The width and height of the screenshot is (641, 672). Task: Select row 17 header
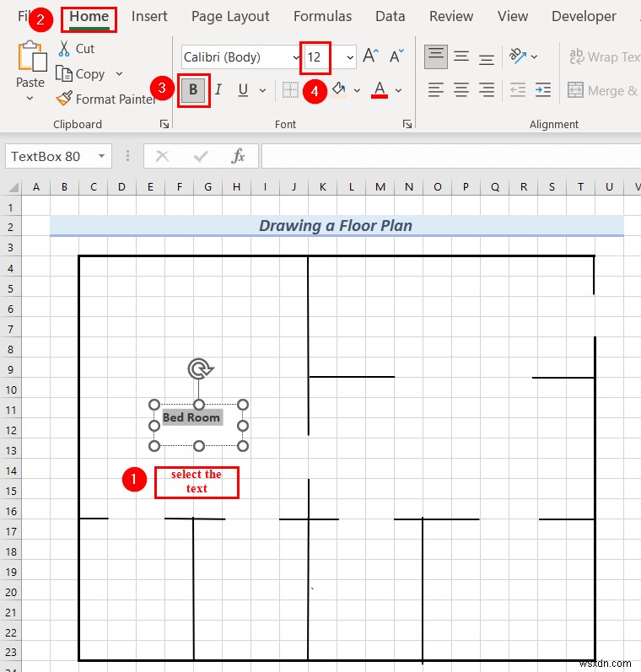[x=11, y=532]
